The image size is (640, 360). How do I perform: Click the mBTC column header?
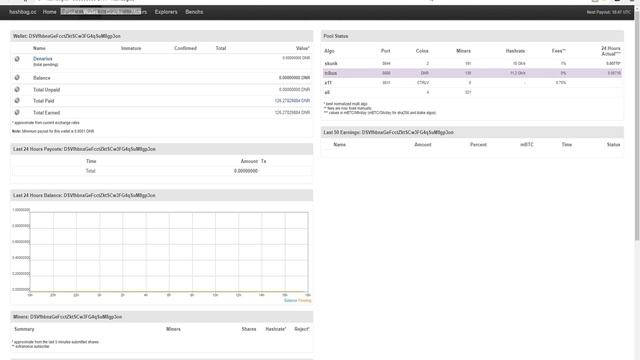[527, 144]
